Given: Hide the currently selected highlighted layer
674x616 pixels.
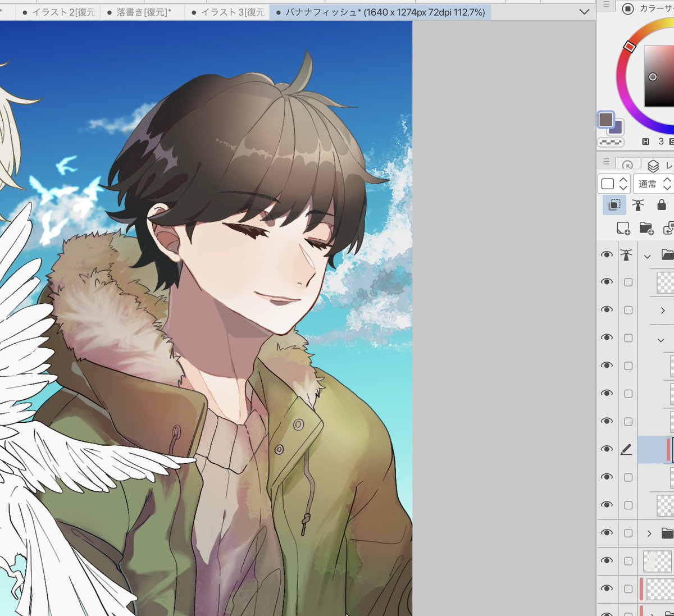Looking at the screenshot, I should click(607, 449).
